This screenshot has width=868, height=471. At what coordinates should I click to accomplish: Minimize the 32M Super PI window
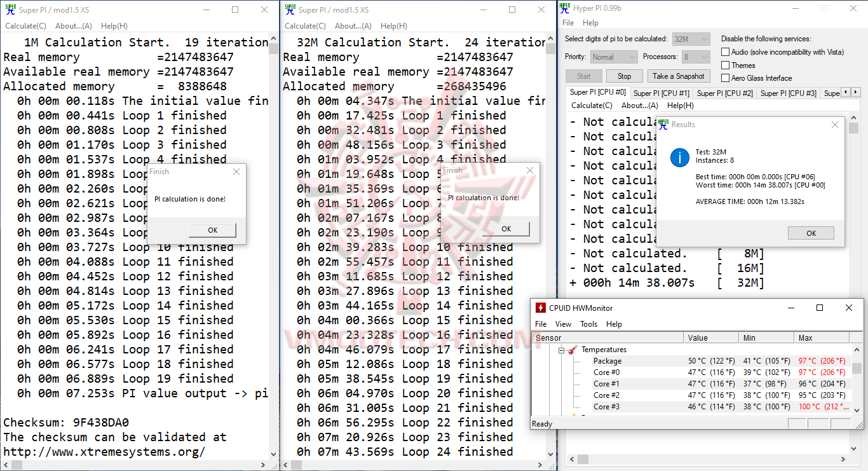pos(483,10)
